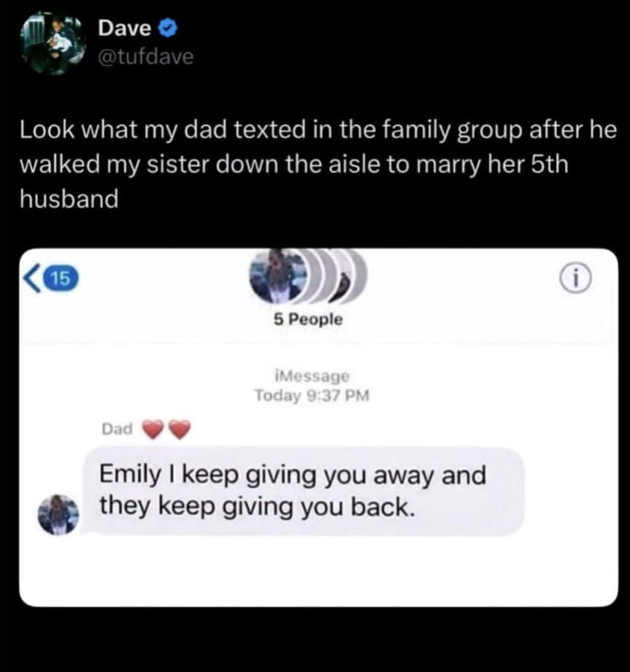This screenshot has width=630, height=672.
Task: Open the @tufdave handle link
Action: point(146,56)
